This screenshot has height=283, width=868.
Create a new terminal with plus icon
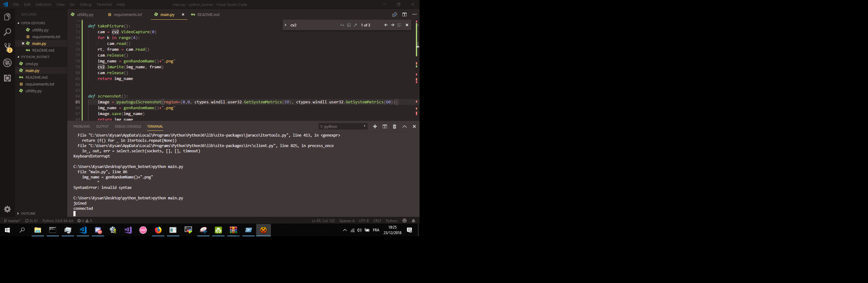(375, 126)
